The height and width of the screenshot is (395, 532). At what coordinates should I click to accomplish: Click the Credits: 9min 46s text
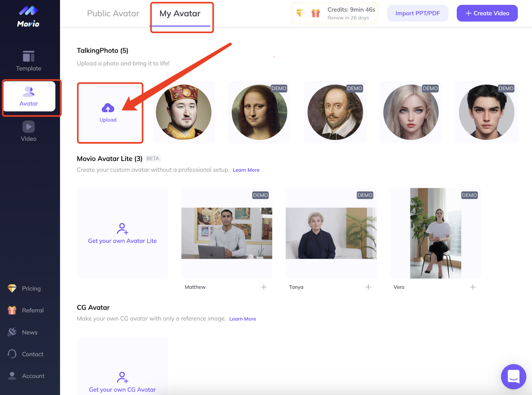click(351, 10)
